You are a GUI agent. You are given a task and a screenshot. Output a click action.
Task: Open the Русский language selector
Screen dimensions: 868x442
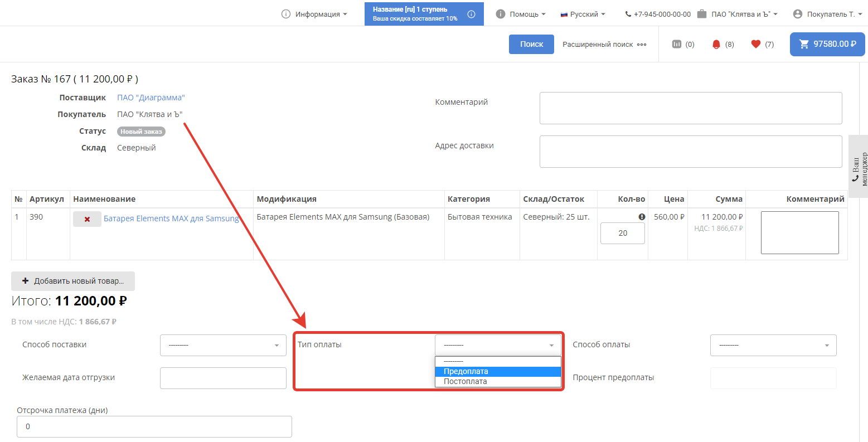coord(583,14)
